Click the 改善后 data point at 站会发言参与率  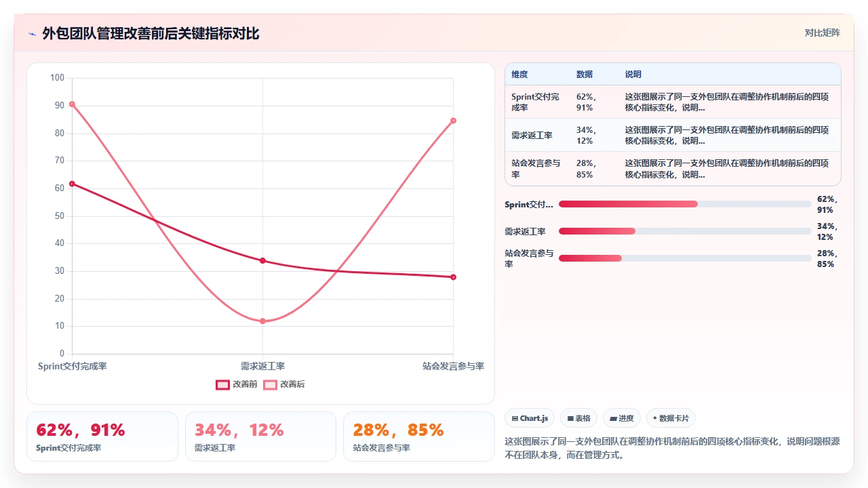[x=453, y=121]
